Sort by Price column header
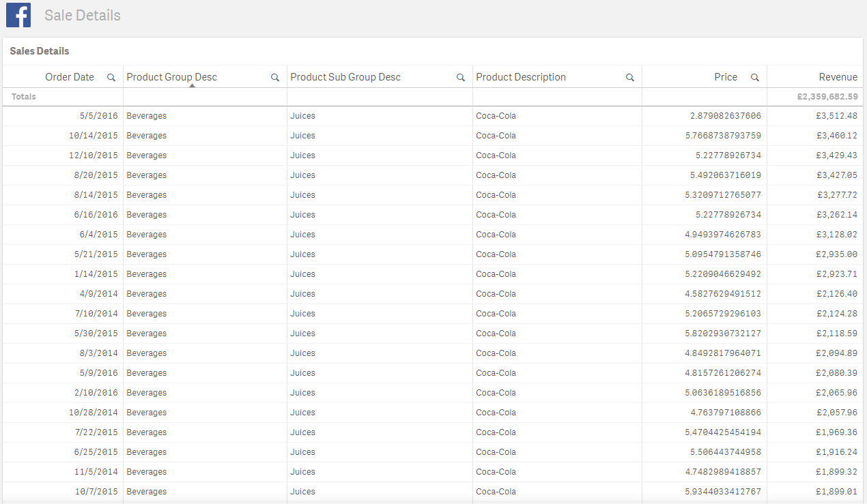This screenshot has height=504, width=867. (725, 77)
